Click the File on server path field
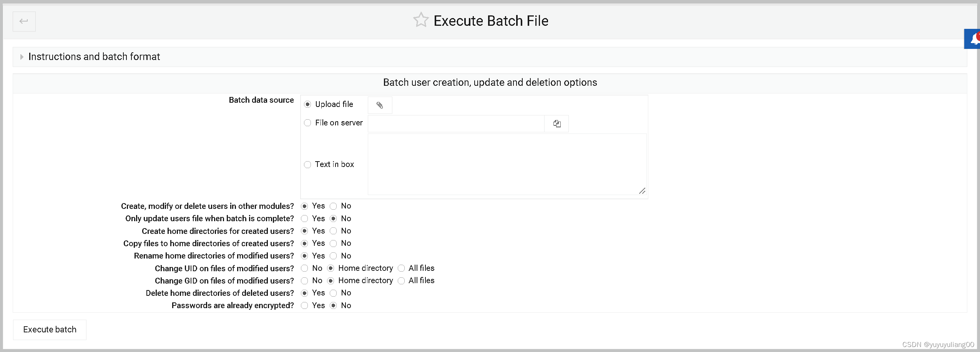The width and height of the screenshot is (980, 352). pos(456,123)
